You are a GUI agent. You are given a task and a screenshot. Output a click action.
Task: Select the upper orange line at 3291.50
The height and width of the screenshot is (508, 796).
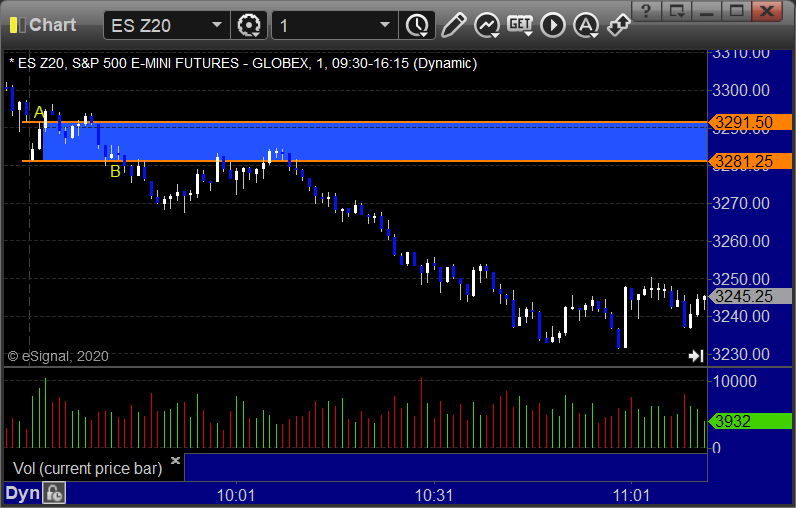click(364, 122)
